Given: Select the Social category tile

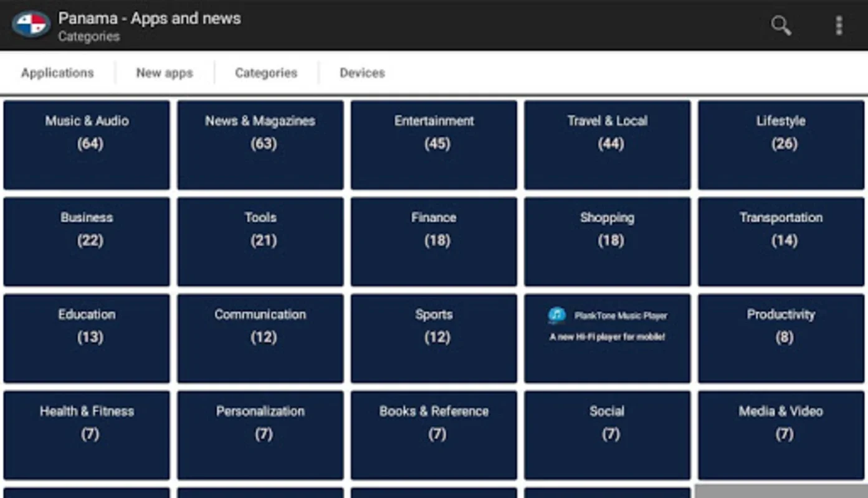Looking at the screenshot, I should (607, 435).
